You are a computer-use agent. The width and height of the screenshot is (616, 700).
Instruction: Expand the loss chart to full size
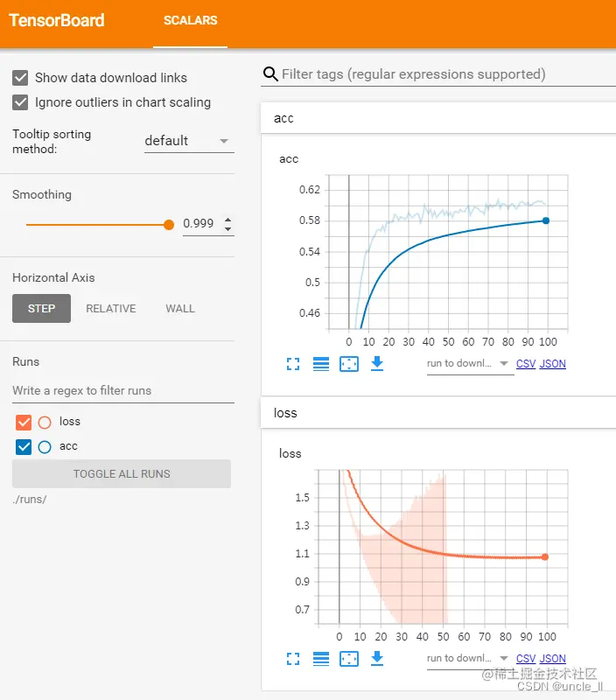tap(293, 659)
